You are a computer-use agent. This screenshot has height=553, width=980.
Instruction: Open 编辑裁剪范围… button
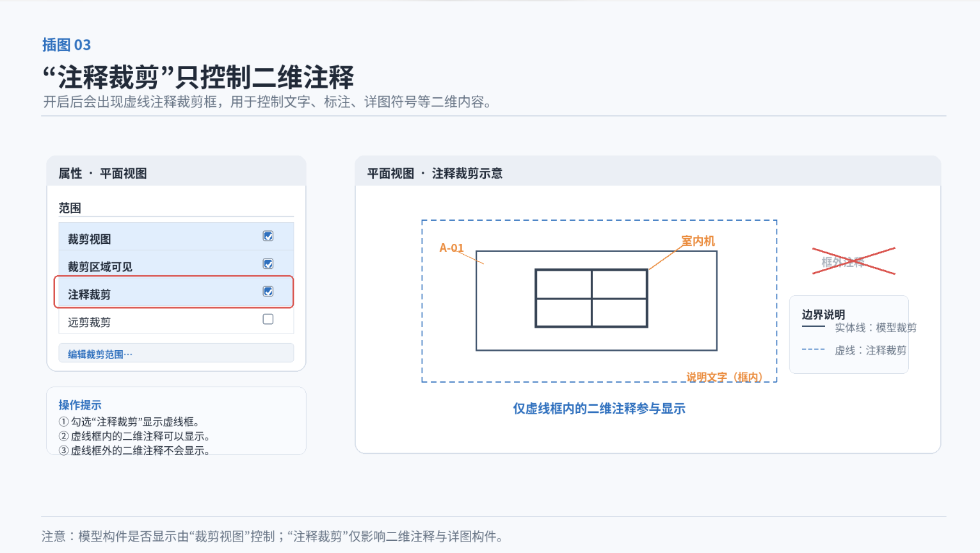(176, 353)
